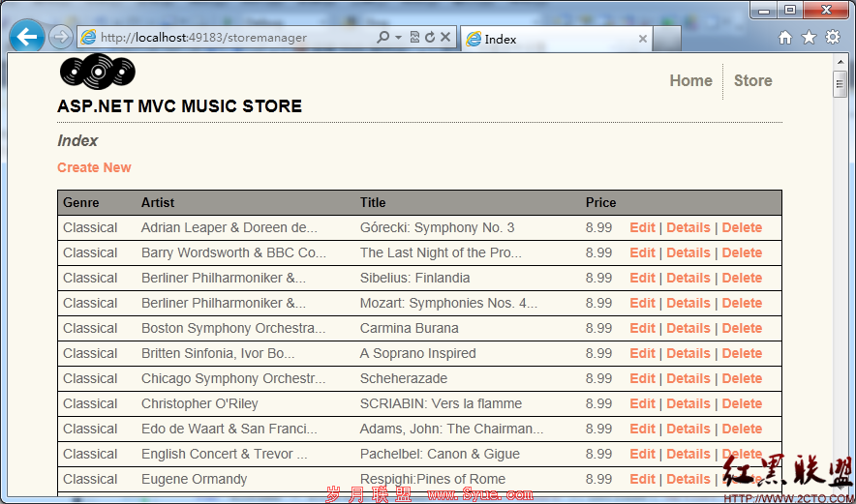
Task: Open a new blank tab
Action: pyautogui.click(x=666, y=39)
